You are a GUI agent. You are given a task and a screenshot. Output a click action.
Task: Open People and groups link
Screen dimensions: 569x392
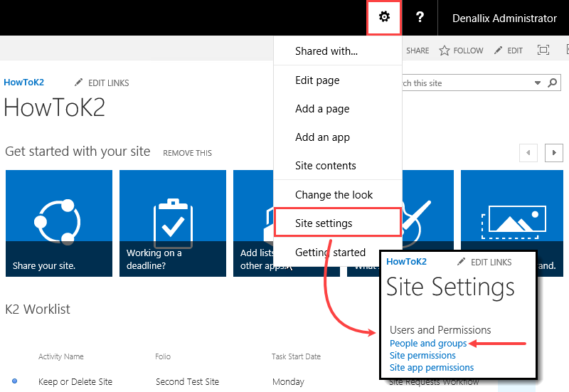[x=428, y=343]
